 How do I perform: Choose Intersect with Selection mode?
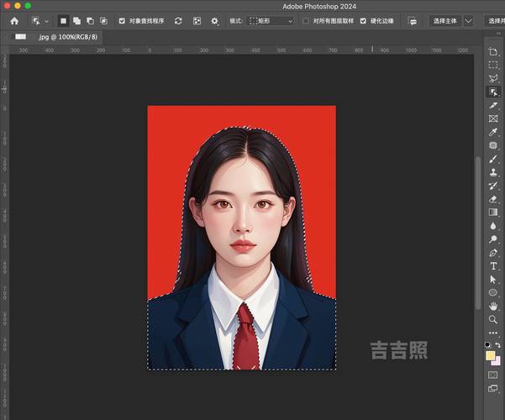pyautogui.click(x=103, y=21)
